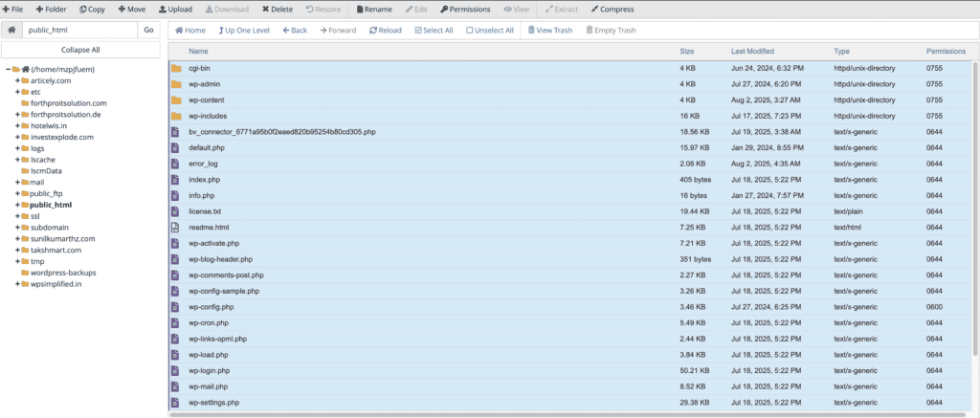Viewport: 980px width, 418px height.
Task: Click Up One Level
Action: [244, 30]
